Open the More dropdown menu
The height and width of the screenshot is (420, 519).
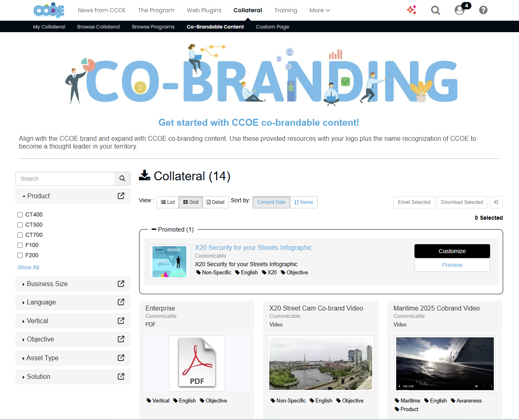pyautogui.click(x=320, y=10)
